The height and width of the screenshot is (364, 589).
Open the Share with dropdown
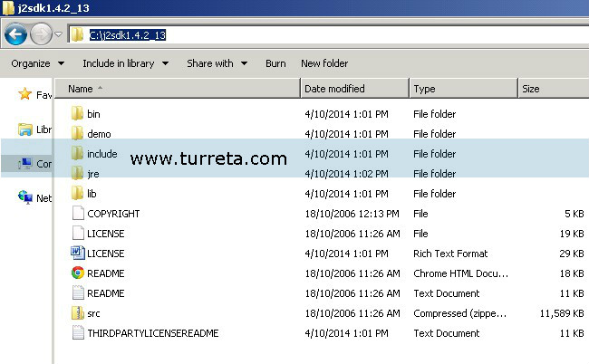click(x=217, y=63)
